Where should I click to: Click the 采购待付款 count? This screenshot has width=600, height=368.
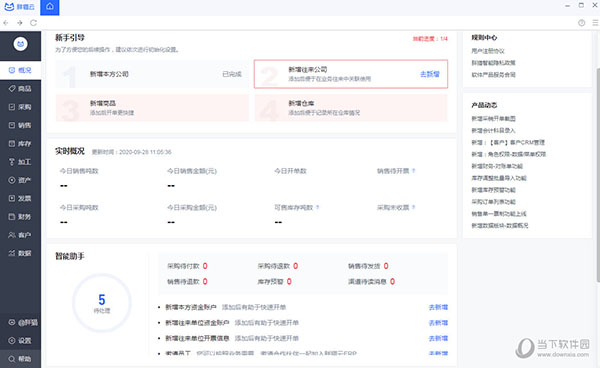point(205,266)
